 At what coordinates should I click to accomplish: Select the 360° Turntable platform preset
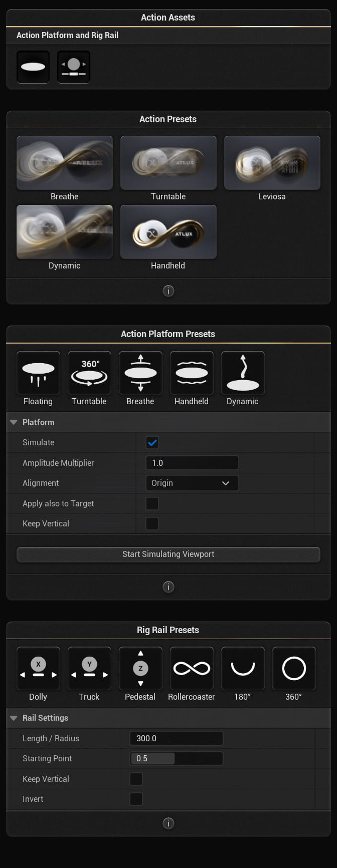(x=89, y=373)
